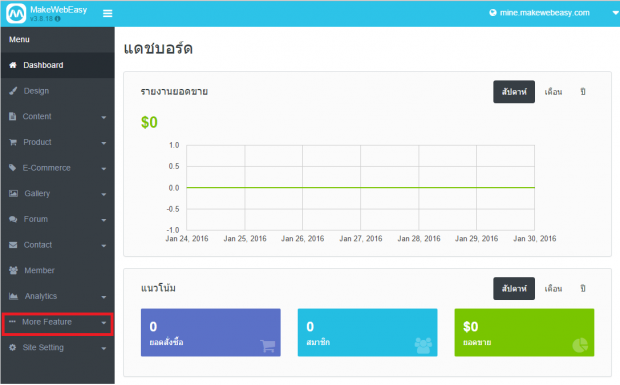Click the Gallery picture icon
Viewport: 620px width, 385px height.
coord(13,193)
